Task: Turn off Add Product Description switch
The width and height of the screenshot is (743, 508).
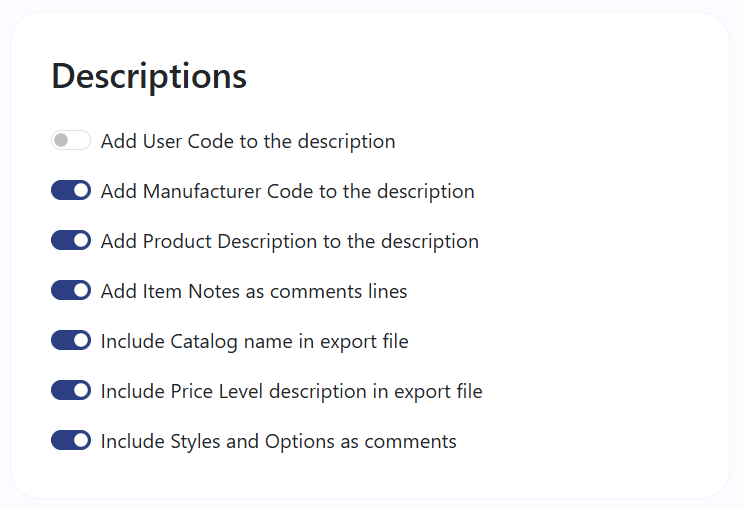Action: pos(71,241)
